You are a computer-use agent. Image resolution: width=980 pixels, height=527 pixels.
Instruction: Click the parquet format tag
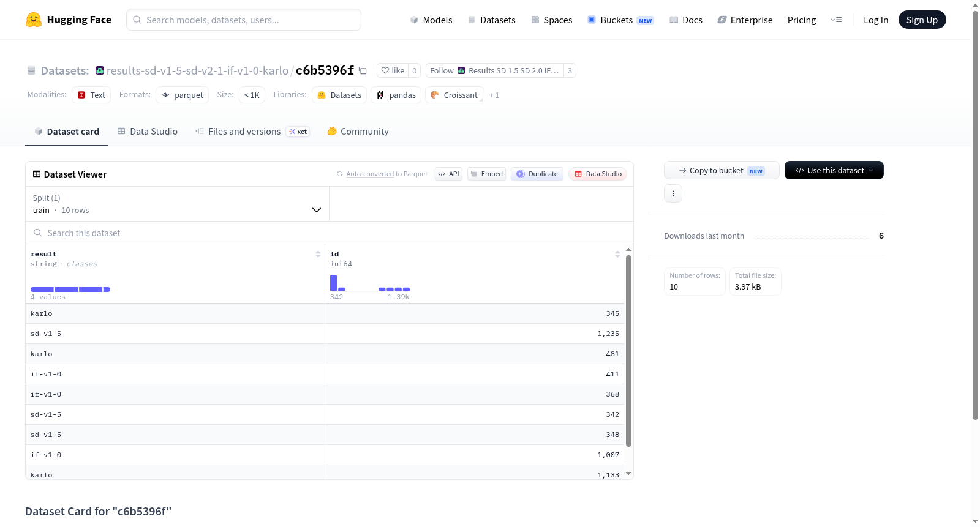(x=183, y=95)
